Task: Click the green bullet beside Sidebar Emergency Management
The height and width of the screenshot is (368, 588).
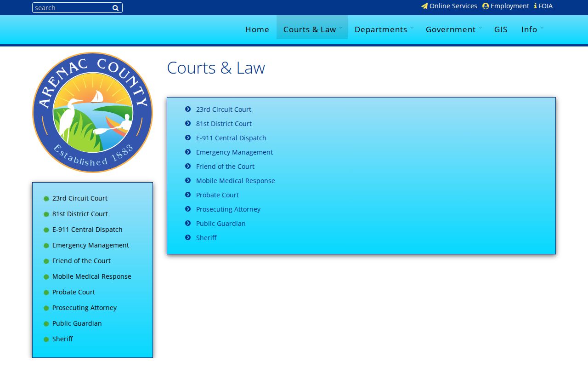Action: 46,246
